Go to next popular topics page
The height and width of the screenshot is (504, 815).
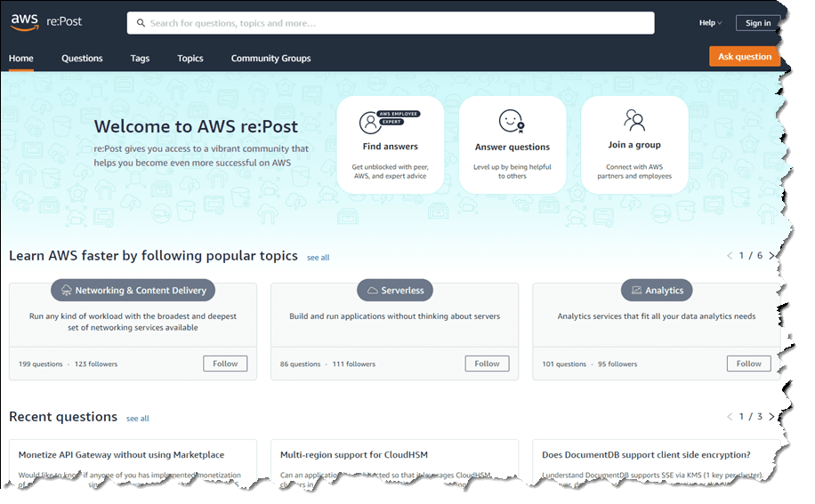771,255
